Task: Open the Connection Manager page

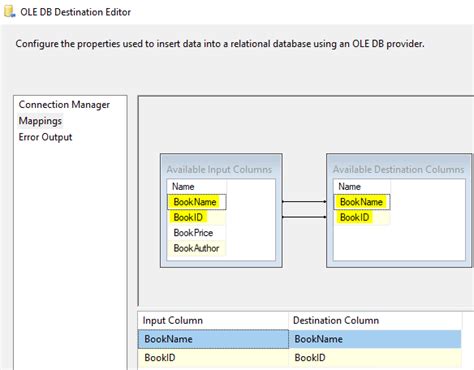Action: point(64,105)
